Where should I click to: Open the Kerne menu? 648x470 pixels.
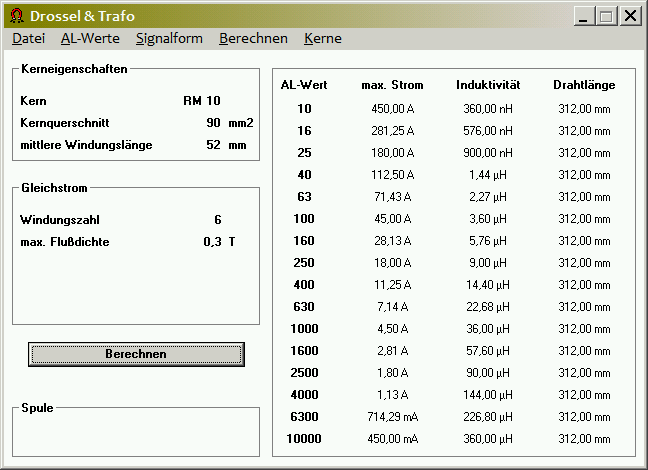tap(323, 38)
